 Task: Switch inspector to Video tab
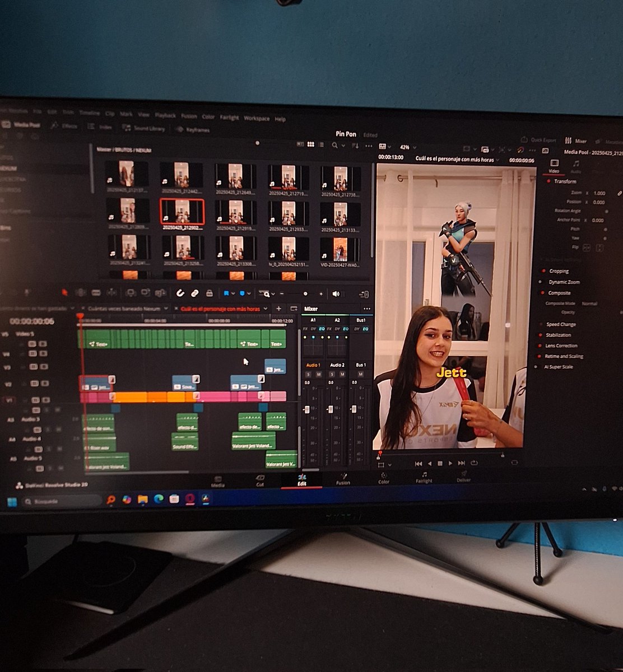pos(554,166)
